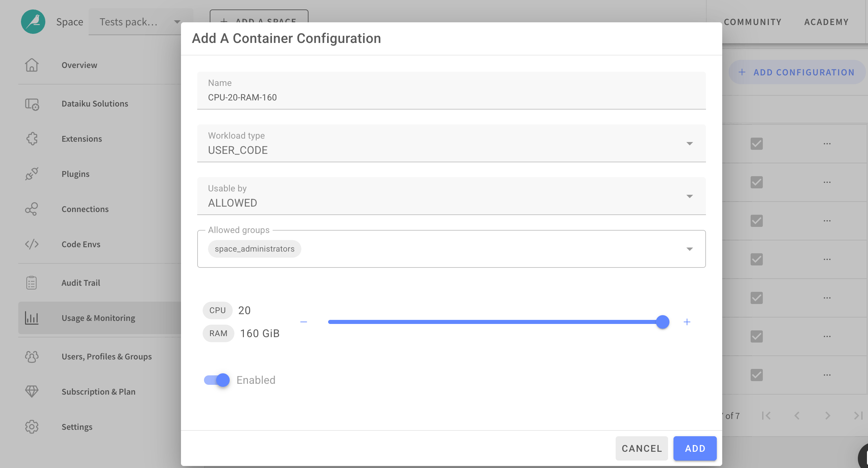Open the Workload type dropdown
This screenshot has height=468, width=868.
click(x=690, y=143)
